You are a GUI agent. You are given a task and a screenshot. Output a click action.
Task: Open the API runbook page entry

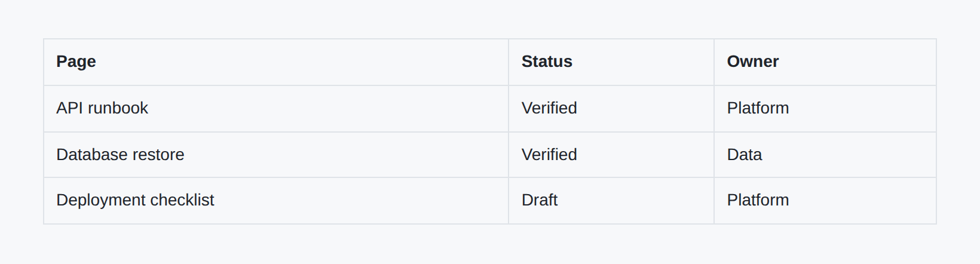[x=102, y=108]
